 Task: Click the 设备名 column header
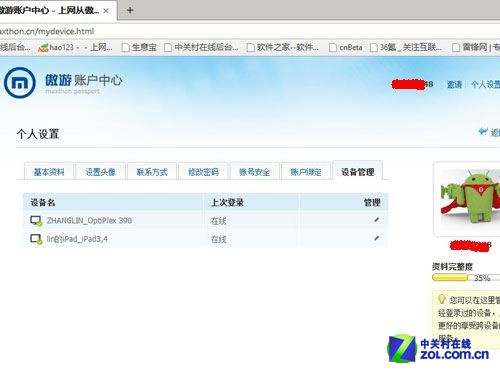click(43, 202)
